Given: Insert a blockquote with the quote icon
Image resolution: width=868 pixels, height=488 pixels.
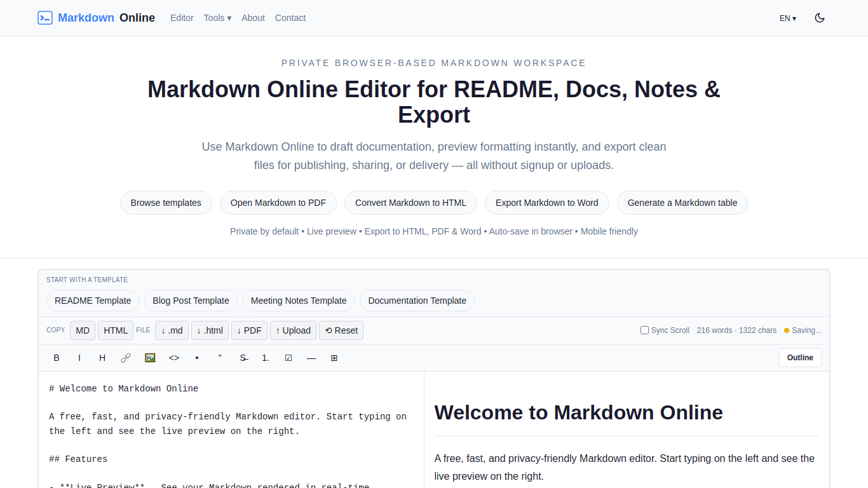Looking at the screenshot, I should (220, 358).
